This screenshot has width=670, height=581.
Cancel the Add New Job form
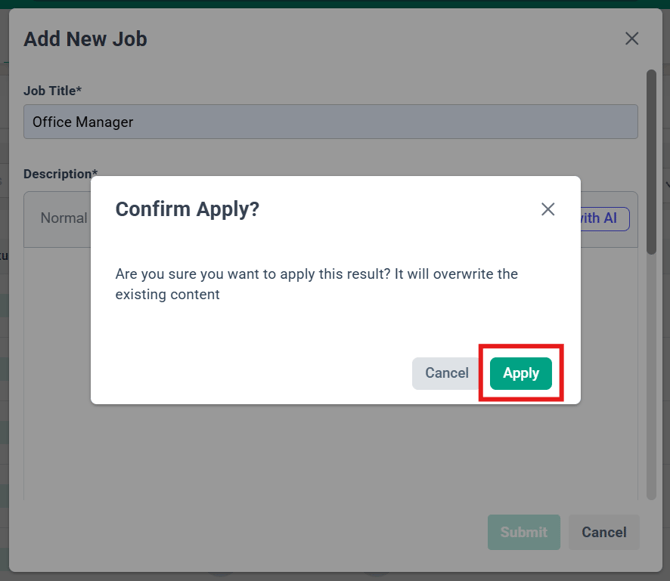(604, 532)
